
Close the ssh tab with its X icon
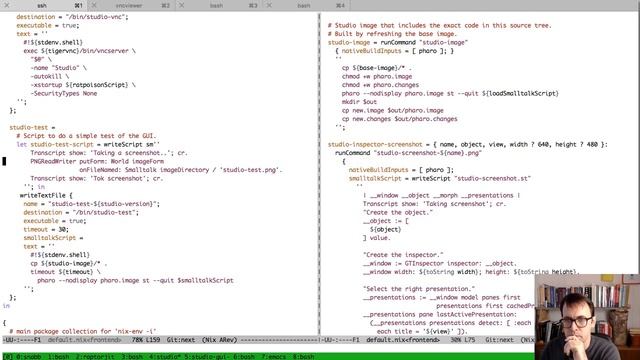coord(6,5)
